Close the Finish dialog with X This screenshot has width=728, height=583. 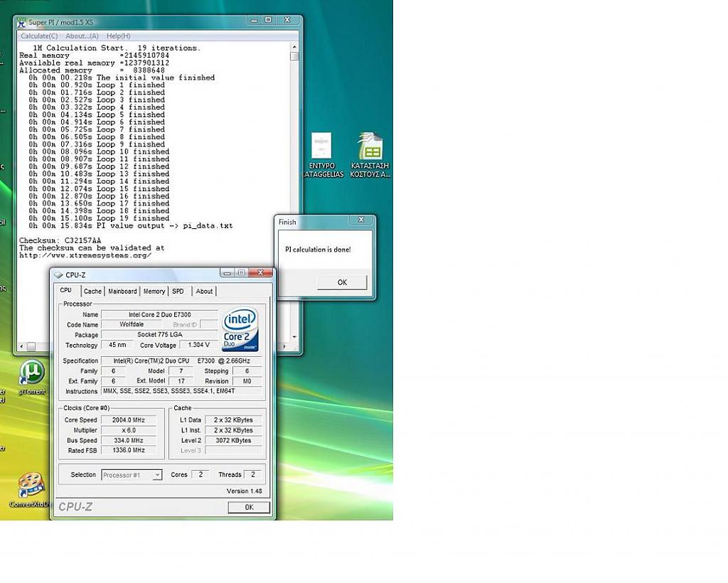361,221
